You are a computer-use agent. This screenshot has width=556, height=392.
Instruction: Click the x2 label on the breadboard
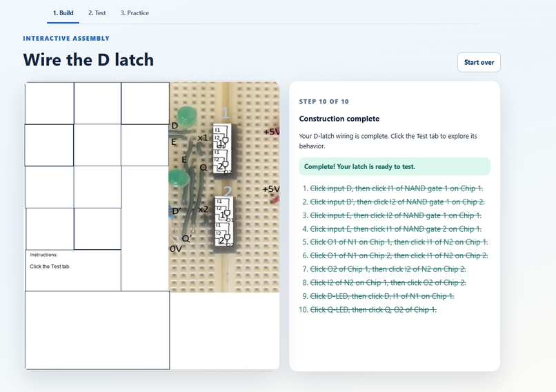pyautogui.click(x=203, y=209)
